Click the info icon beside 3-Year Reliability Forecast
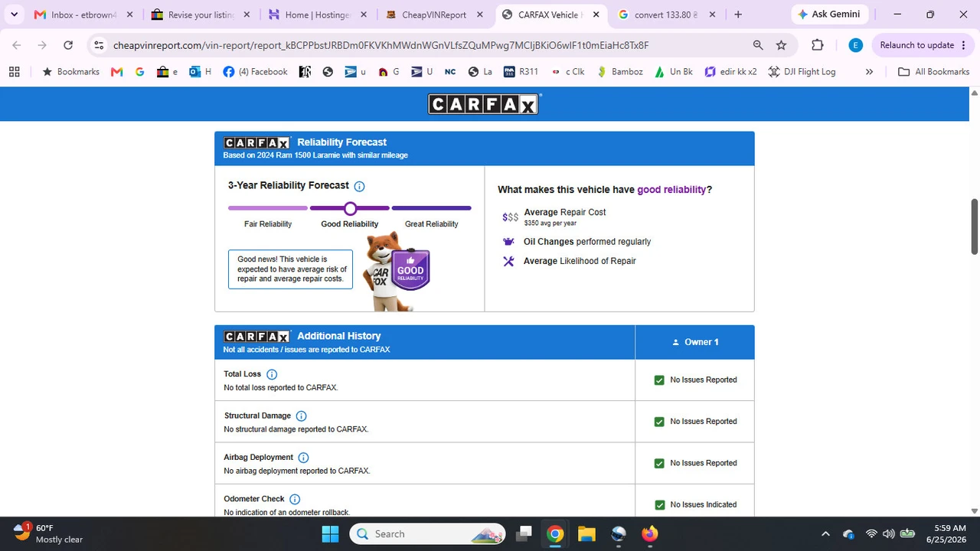 (360, 186)
